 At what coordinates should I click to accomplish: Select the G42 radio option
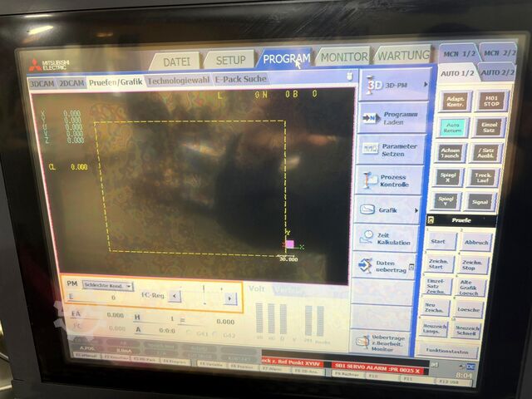(214, 334)
